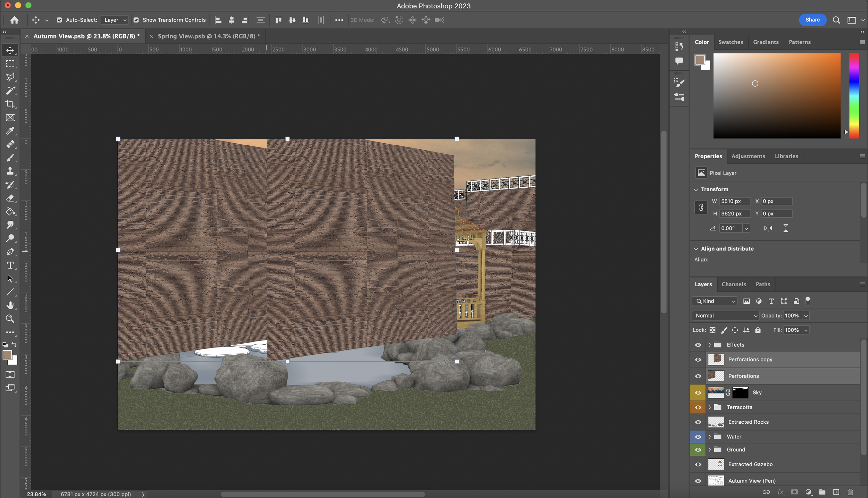Viewport: 868px width, 498px height.
Task: Switch to the Paths tab
Action: [x=762, y=284]
